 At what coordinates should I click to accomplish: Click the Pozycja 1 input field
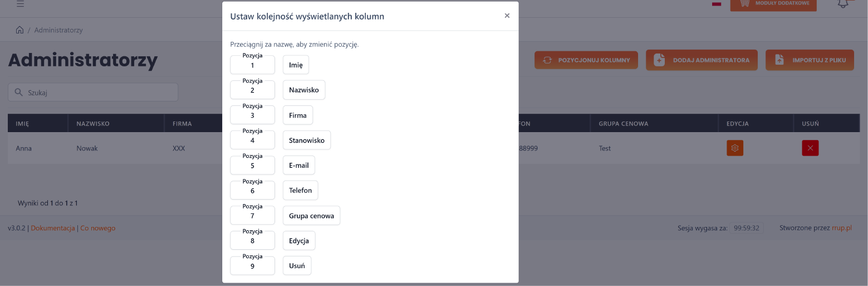point(252,65)
